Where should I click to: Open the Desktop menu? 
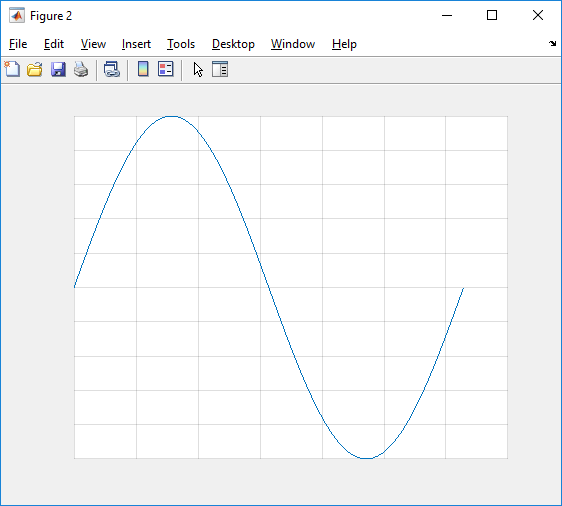pos(233,44)
